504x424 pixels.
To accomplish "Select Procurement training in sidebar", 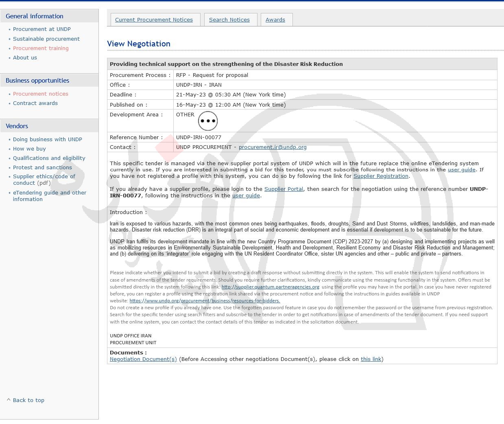I will 41,48.
